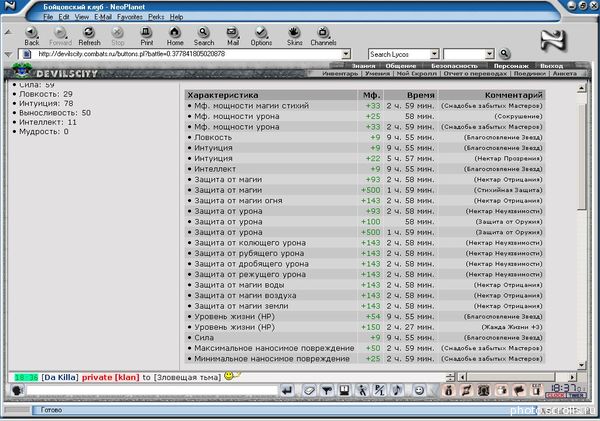Open the Favorites menu
Screen dimensions: 600x421
[x=130, y=17]
